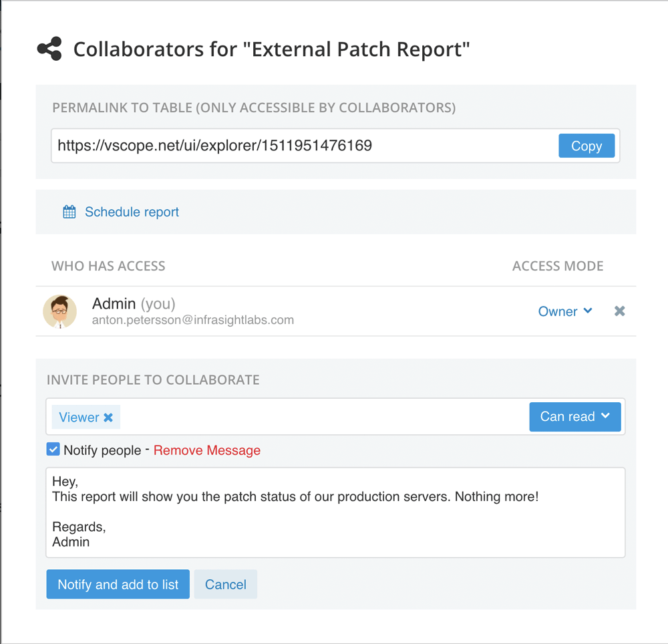Click the WHO HAS ACCESS heading
668x644 pixels.
point(108,266)
